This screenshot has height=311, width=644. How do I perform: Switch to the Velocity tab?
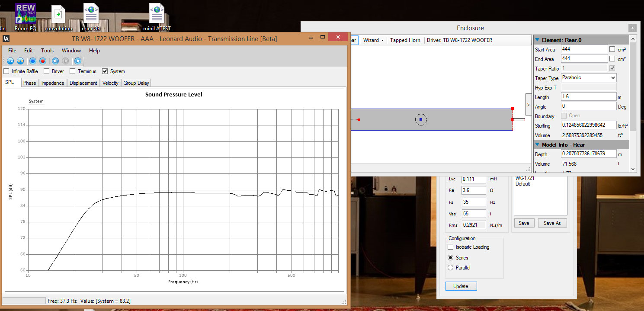(x=110, y=83)
